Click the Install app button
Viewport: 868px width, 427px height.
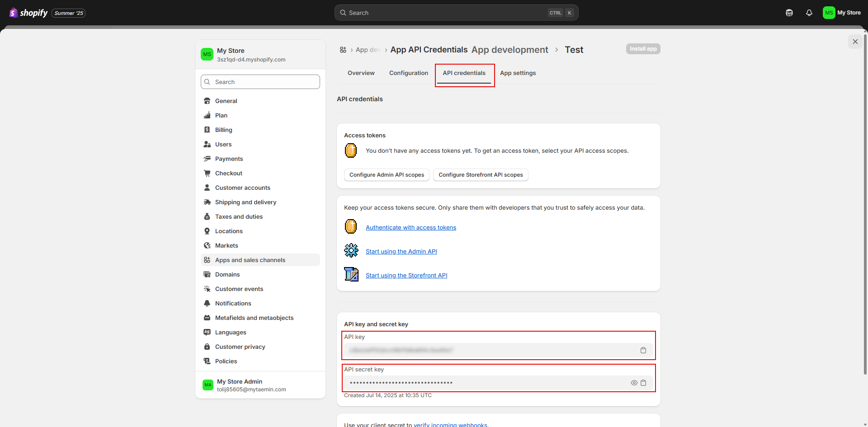pyautogui.click(x=643, y=49)
